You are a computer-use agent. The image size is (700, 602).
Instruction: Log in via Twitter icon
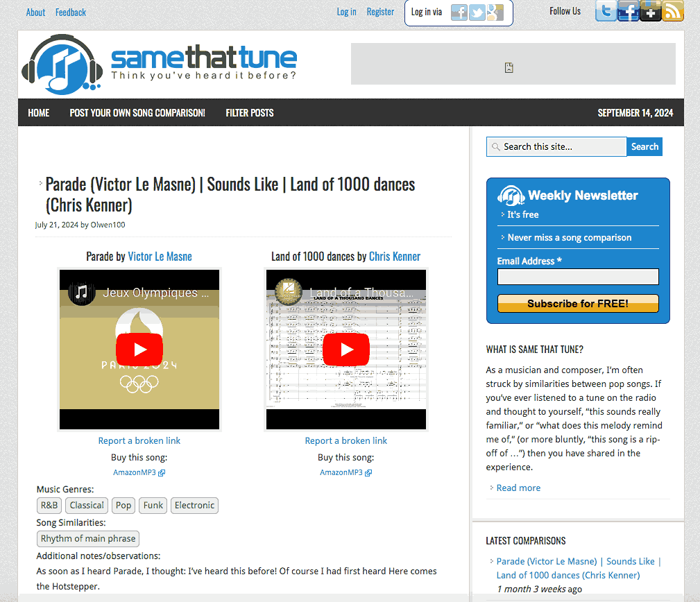pos(477,12)
